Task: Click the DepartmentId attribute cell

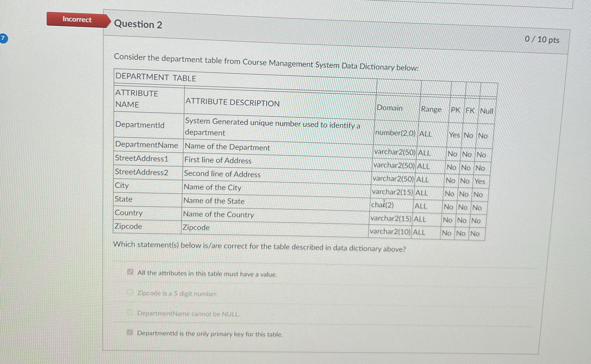Action: click(x=140, y=125)
